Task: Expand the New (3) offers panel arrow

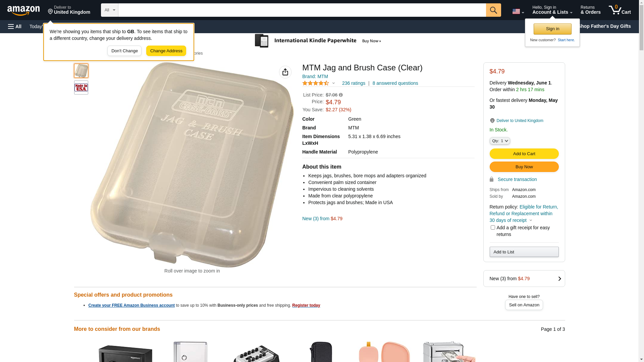Action: pos(559,279)
